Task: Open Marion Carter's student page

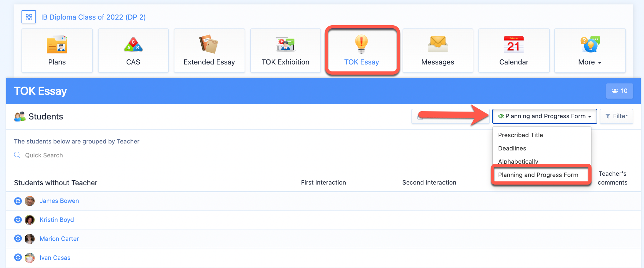Action: click(59, 239)
